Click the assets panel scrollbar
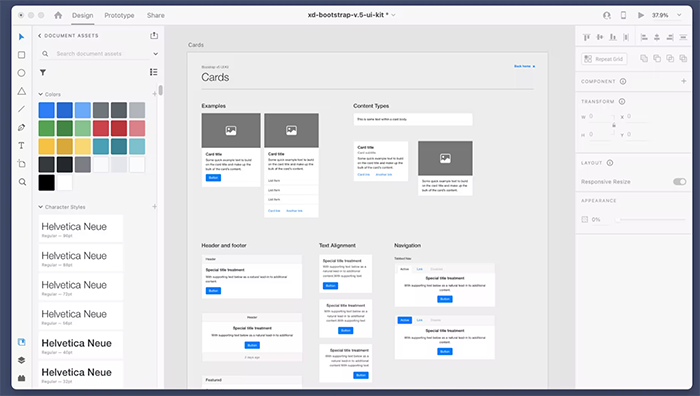This screenshot has width=700, height=396. [160, 90]
